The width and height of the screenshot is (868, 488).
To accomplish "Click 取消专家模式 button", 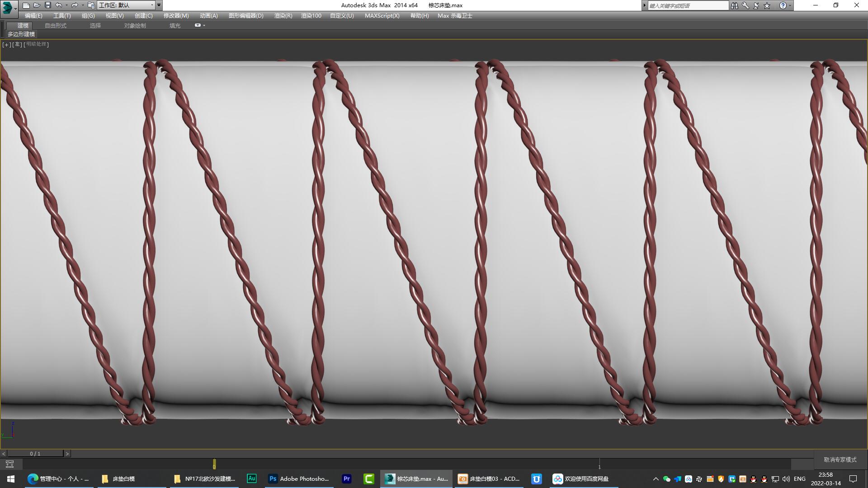I will click(x=840, y=460).
